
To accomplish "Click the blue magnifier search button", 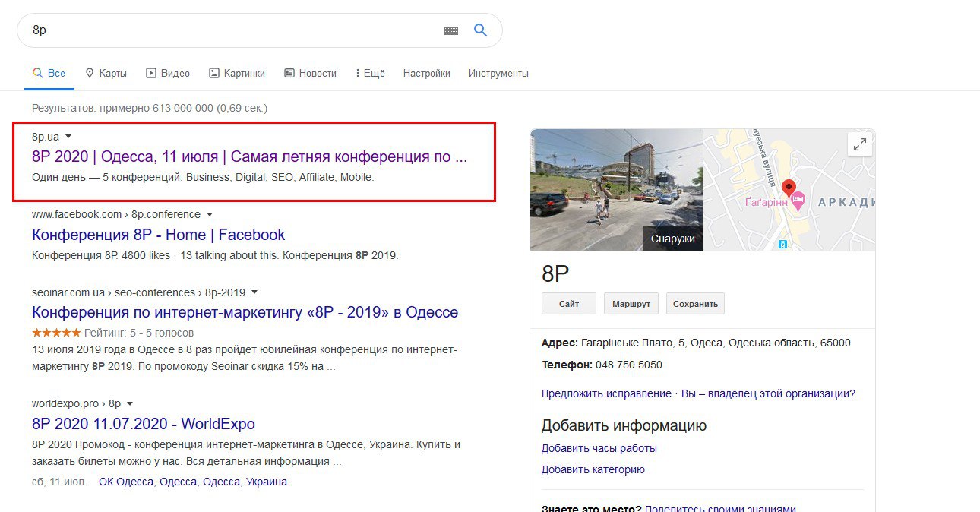I will (x=480, y=30).
